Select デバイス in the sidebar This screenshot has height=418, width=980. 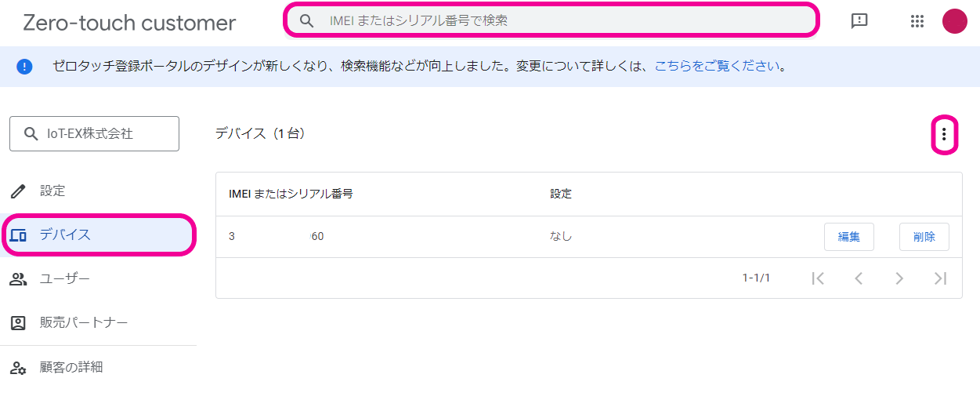(65, 234)
